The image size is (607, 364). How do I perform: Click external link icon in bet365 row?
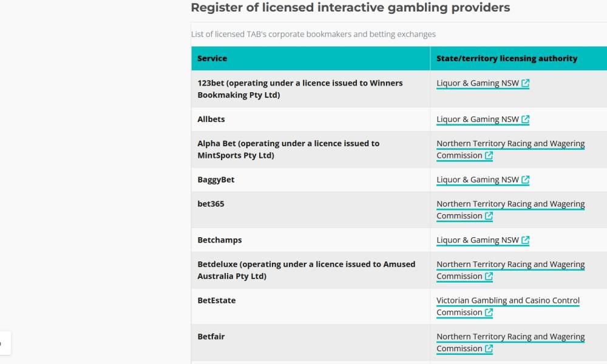point(489,216)
